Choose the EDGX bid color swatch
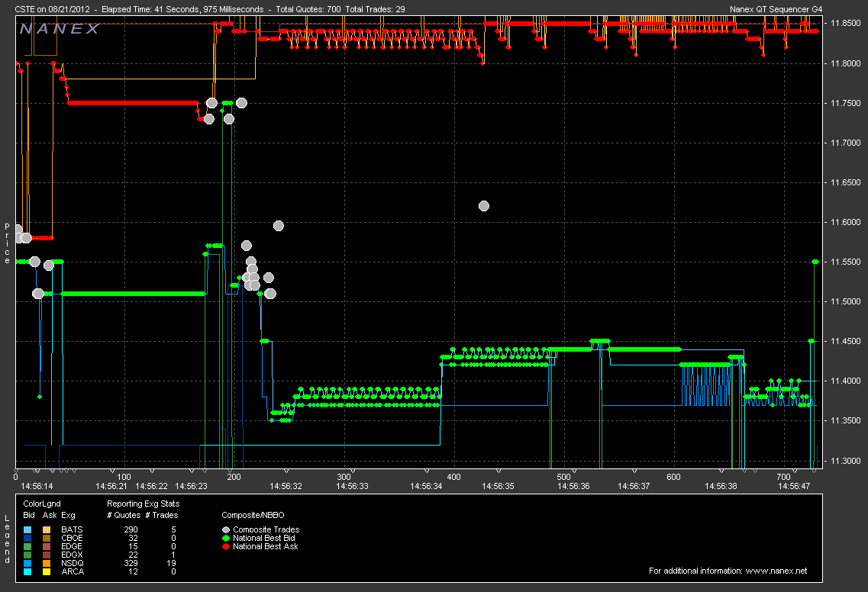Screen dimensions: 868x592 point(27,555)
